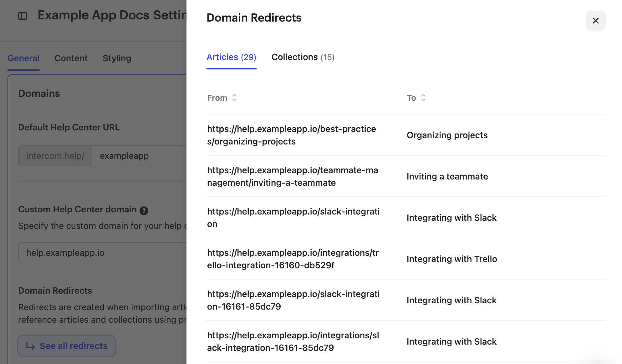This screenshot has height=364, width=622.
Task: Go to the Content tab
Action: [x=71, y=58]
